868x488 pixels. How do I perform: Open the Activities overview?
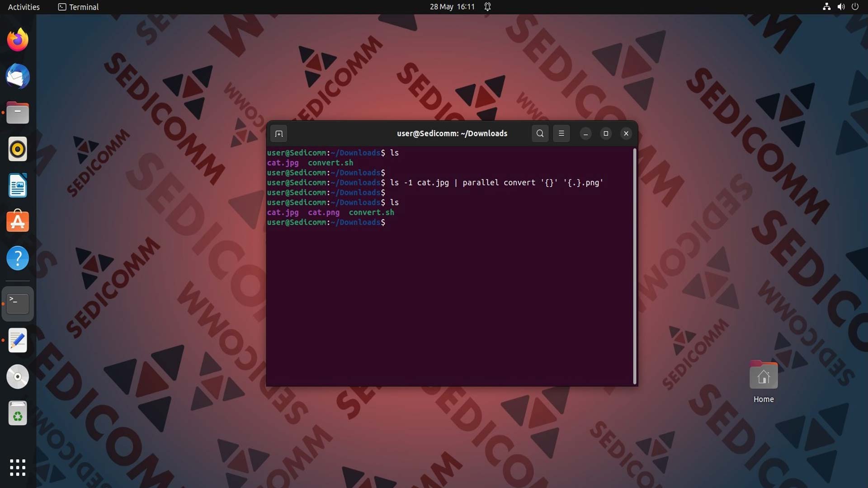pos(24,7)
